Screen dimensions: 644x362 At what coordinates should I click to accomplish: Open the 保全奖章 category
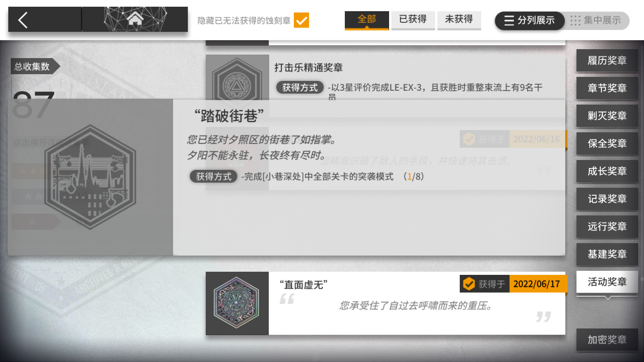coord(607,143)
